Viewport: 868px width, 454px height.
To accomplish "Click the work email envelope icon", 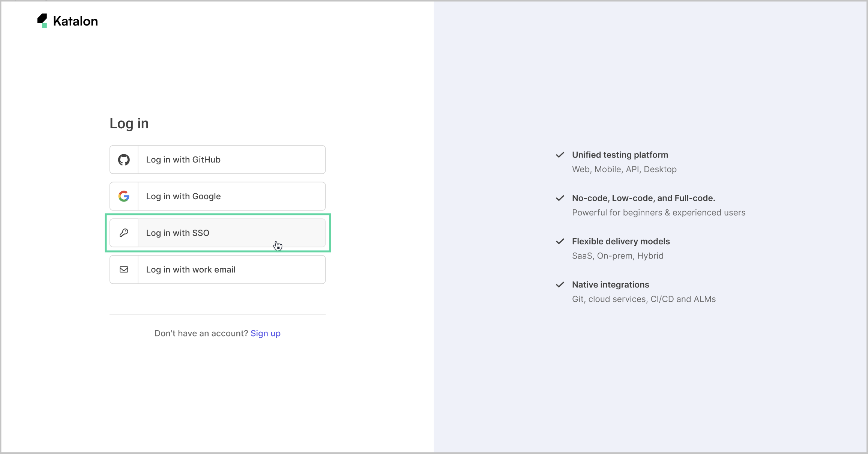I will [123, 269].
